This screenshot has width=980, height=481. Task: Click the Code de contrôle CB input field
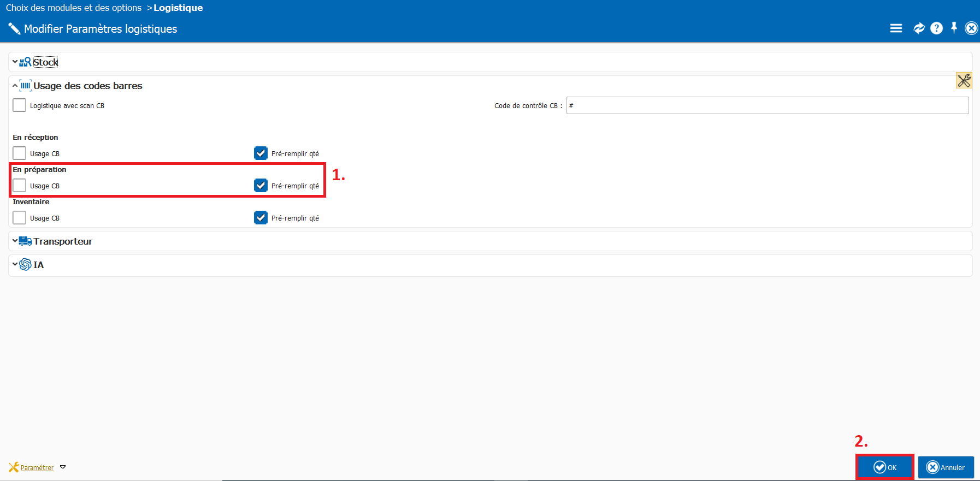pyautogui.click(x=768, y=105)
